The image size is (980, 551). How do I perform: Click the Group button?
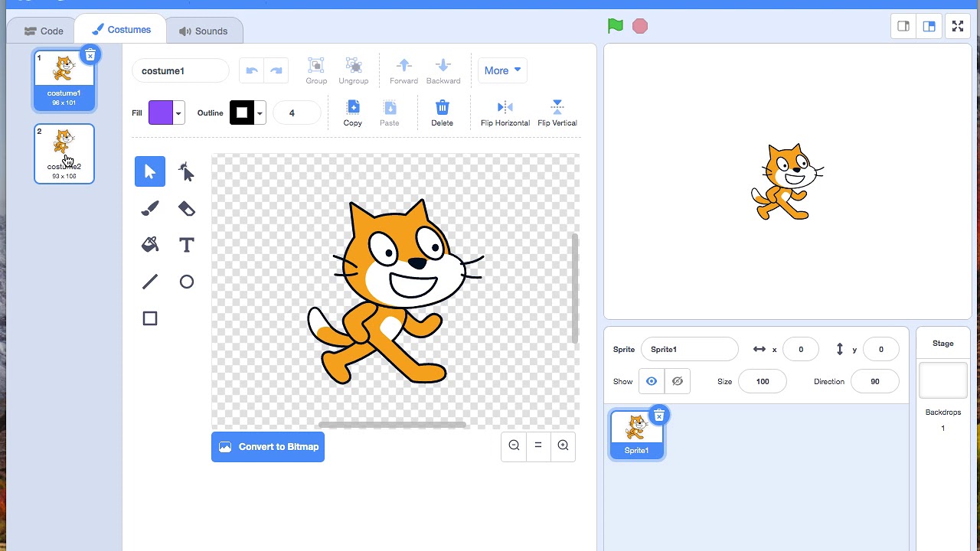point(316,70)
